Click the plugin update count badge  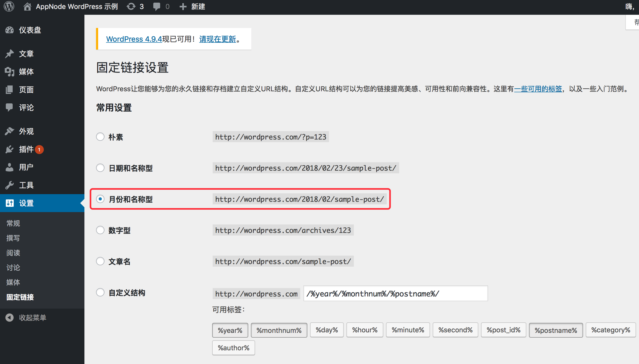tap(39, 150)
